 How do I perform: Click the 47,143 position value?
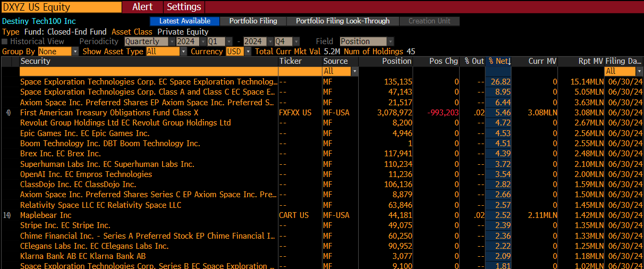tap(400, 93)
